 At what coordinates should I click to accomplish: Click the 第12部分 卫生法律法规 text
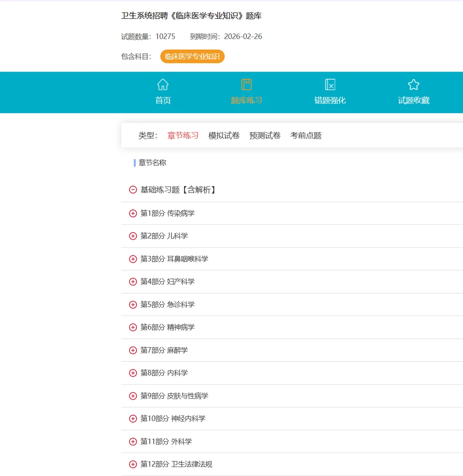click(176, 464)
